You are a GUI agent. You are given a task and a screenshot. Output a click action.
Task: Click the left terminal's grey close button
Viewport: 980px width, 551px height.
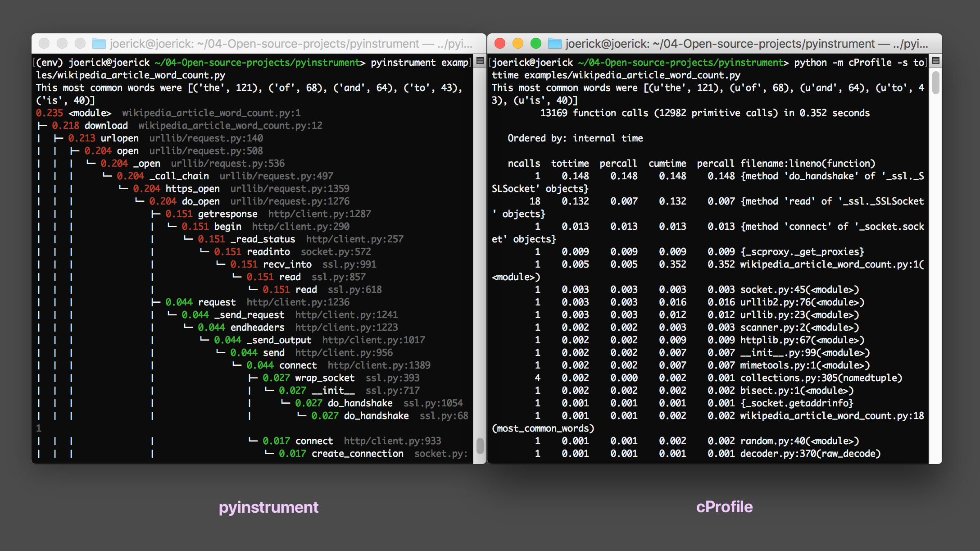pos(44,43)
